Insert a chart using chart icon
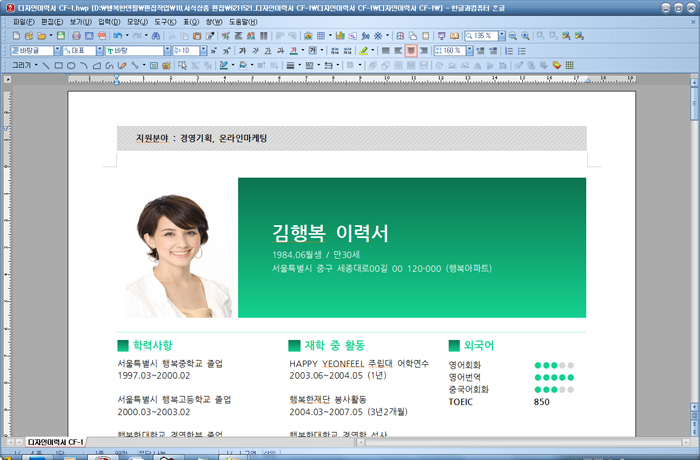The width and height of the screenshot is (700, 460). pos(340,36)
